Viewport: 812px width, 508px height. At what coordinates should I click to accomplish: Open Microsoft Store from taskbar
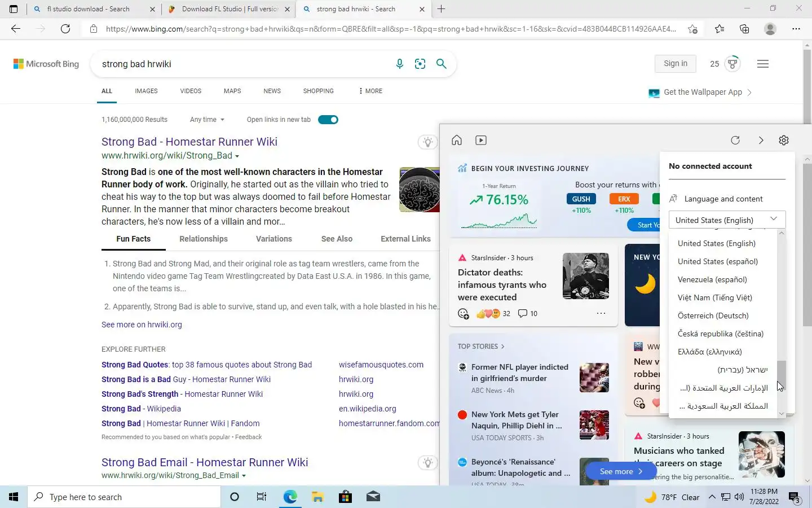point(345,497)
